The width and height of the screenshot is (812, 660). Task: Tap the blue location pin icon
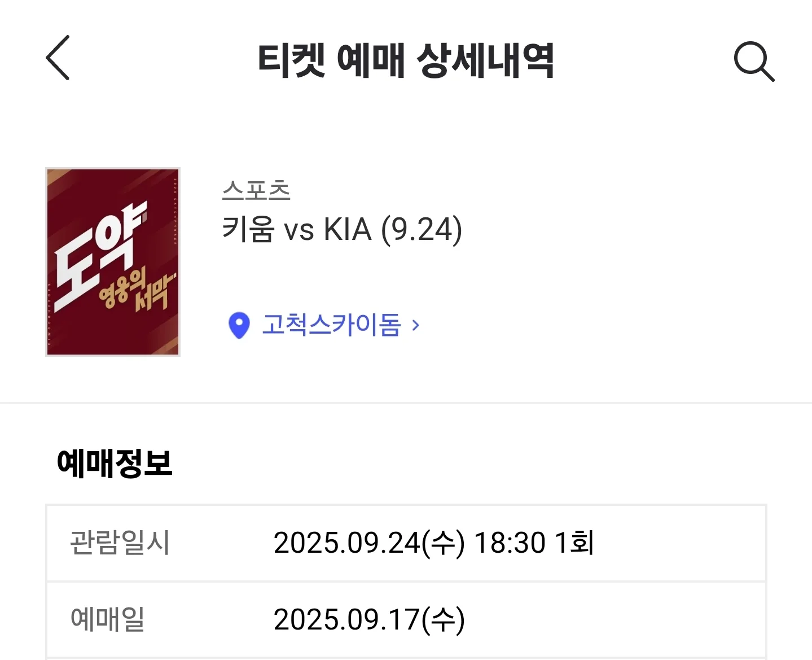tap(239, 325)
